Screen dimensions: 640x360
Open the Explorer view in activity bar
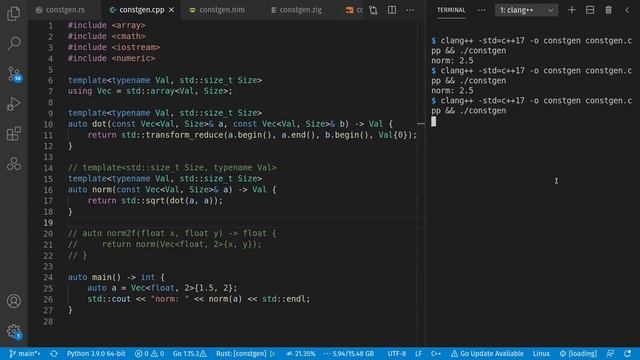click(13, 13)
